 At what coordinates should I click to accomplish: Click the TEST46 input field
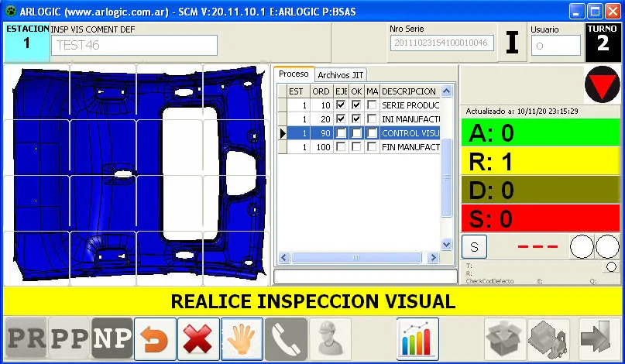coord(134,45)
